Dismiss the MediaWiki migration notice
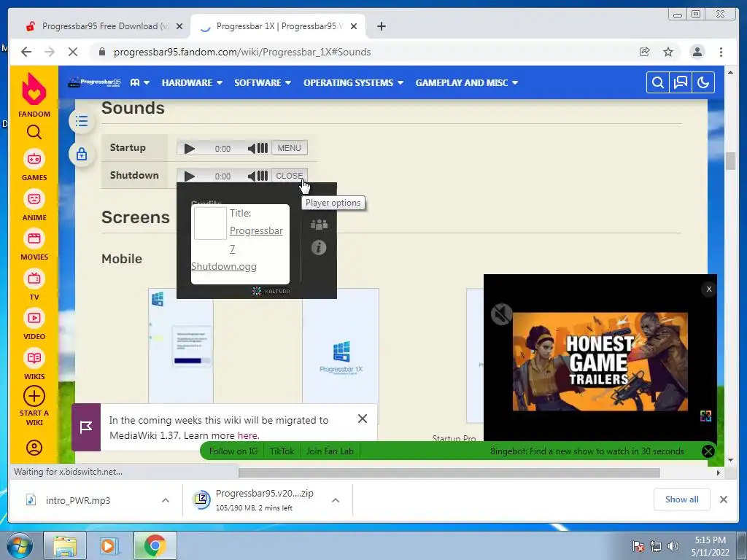 point(363,419)
